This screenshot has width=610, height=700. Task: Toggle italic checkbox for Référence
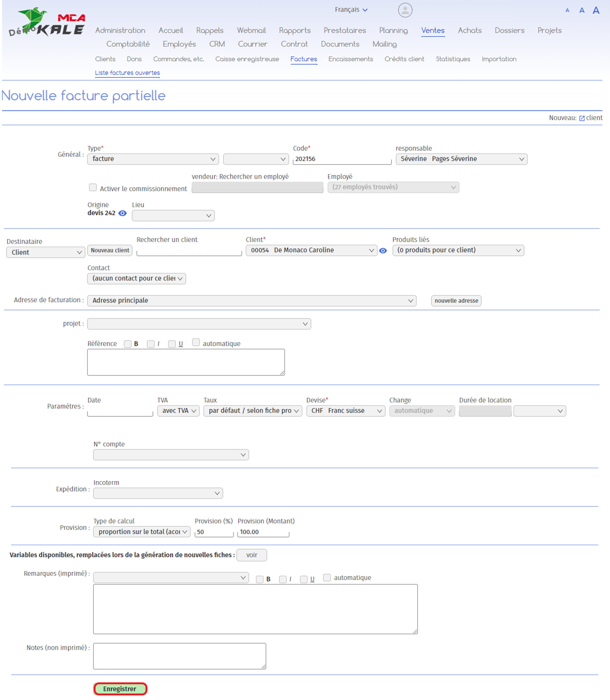[x=151, y=344]
